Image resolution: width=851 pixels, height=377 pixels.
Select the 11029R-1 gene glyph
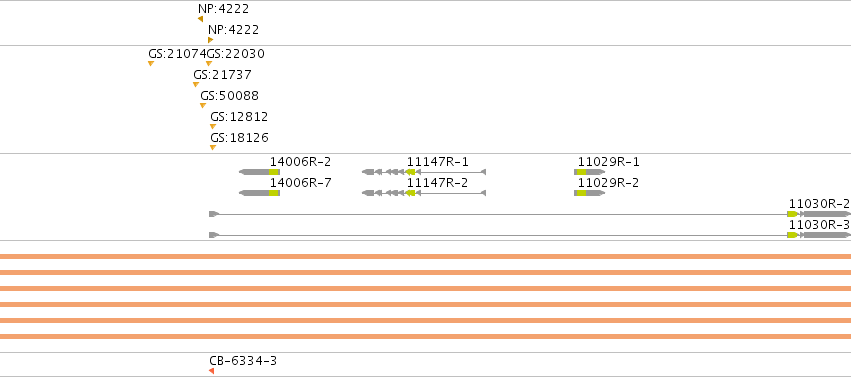click(590, 172)
